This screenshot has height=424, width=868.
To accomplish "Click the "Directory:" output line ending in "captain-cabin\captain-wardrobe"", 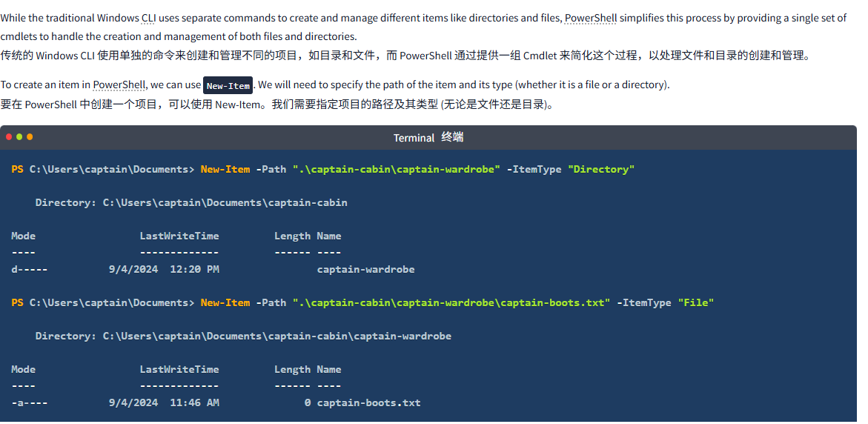I will [x=244, y=336].
